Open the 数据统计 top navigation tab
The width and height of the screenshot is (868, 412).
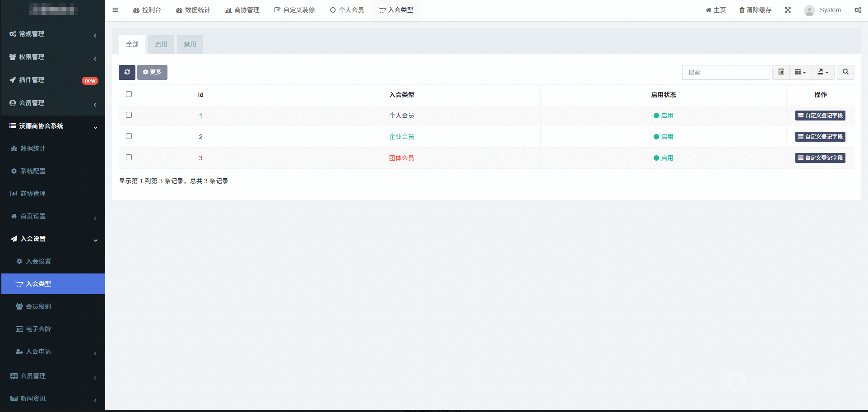pos(193,10)
